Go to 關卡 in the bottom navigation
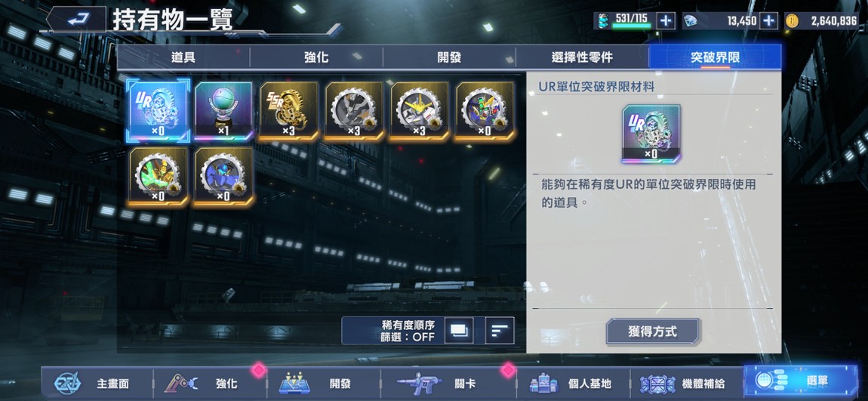The height and width of the screenshot is (401, 868). (x=448, y=384)
